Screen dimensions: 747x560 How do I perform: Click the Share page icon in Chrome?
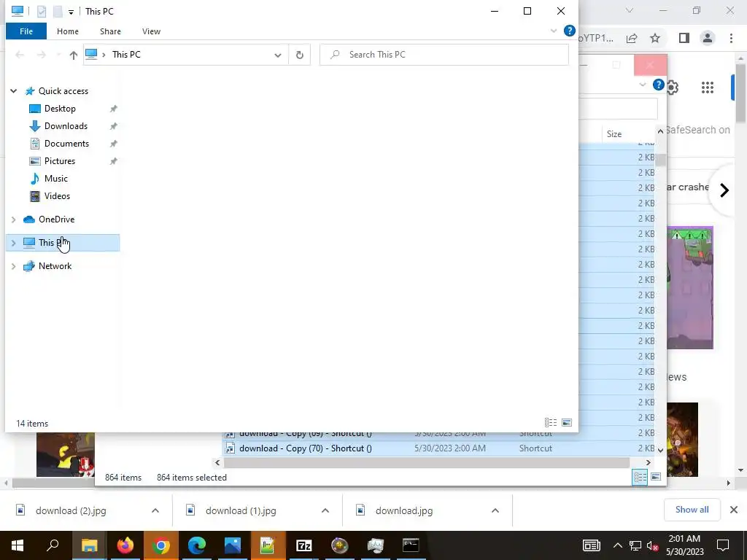tap(632, 38)
